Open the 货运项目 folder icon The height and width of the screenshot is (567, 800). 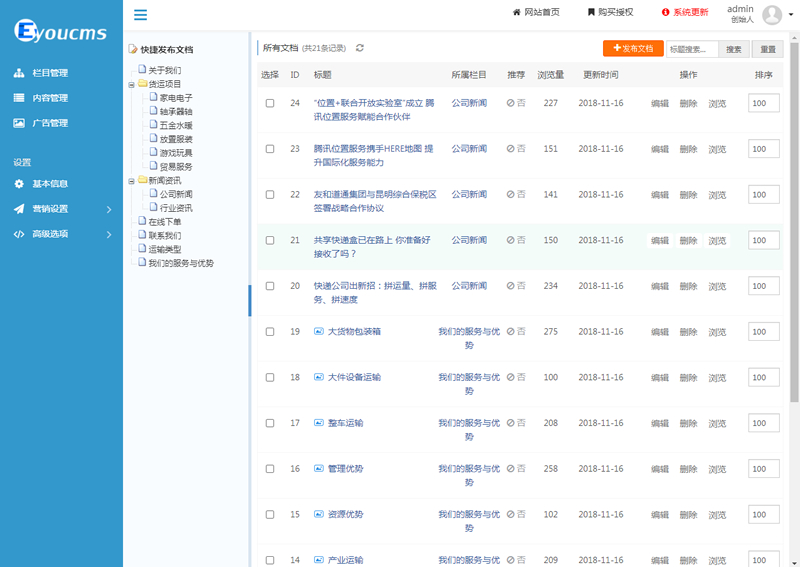[x=141, y=84]
